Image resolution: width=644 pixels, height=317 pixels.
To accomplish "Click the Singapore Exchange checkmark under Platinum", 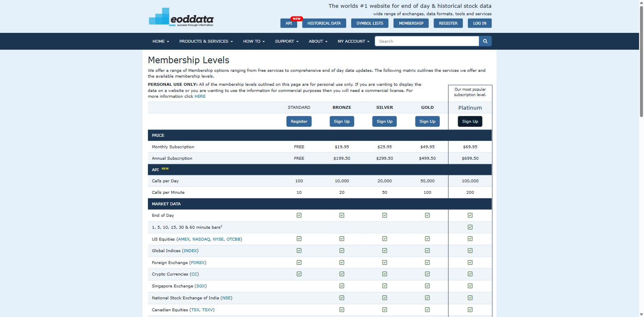I will (470, 286).
